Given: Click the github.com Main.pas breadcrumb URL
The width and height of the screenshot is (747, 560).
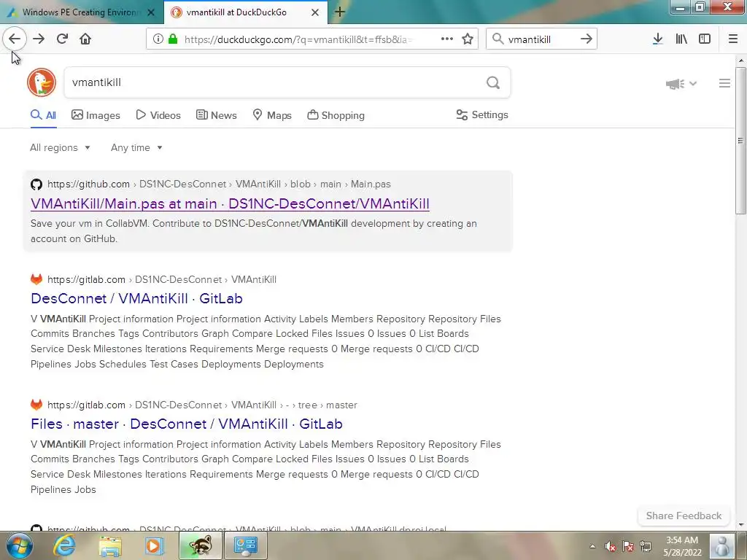Looking at the screenshot, I should pyautogui.click(x=219, y=184).
